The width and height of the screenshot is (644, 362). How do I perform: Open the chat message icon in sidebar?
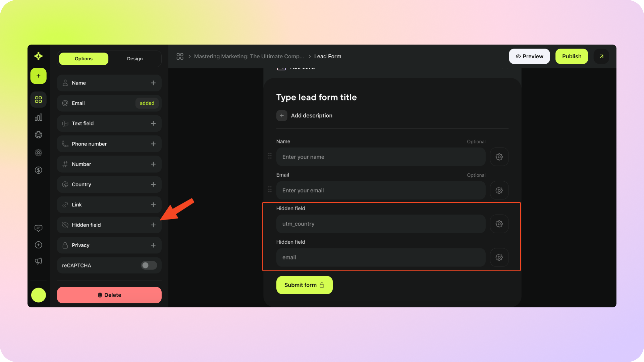[x=38, y=228]
